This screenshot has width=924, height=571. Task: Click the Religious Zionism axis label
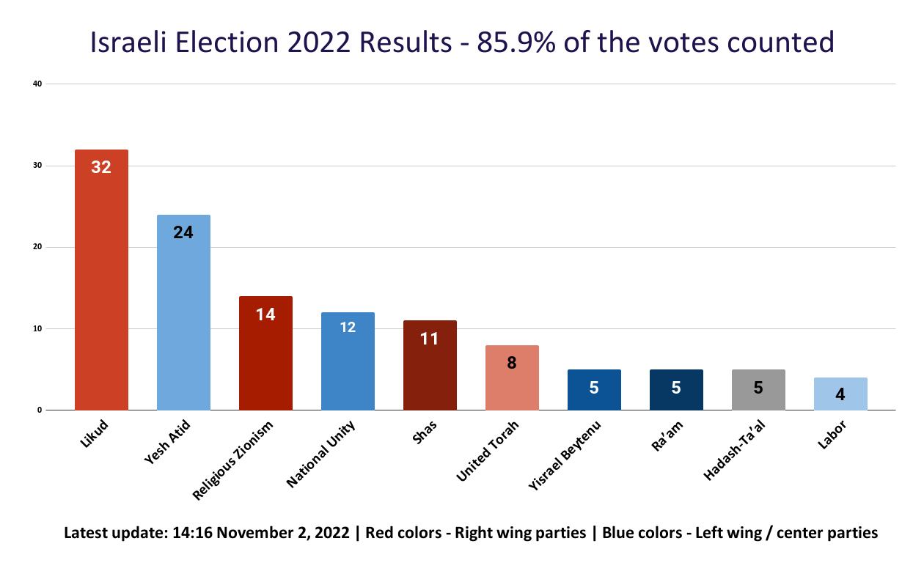point(233,461)
